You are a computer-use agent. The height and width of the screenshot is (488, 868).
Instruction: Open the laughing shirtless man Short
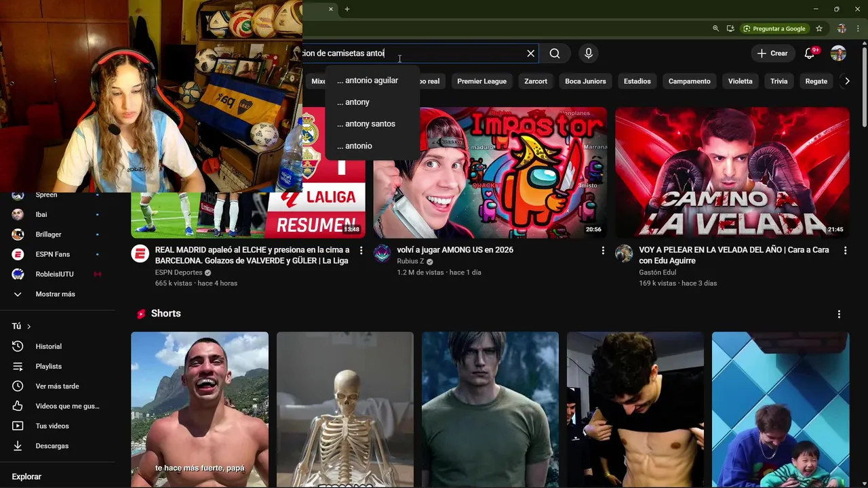(199, 409)
